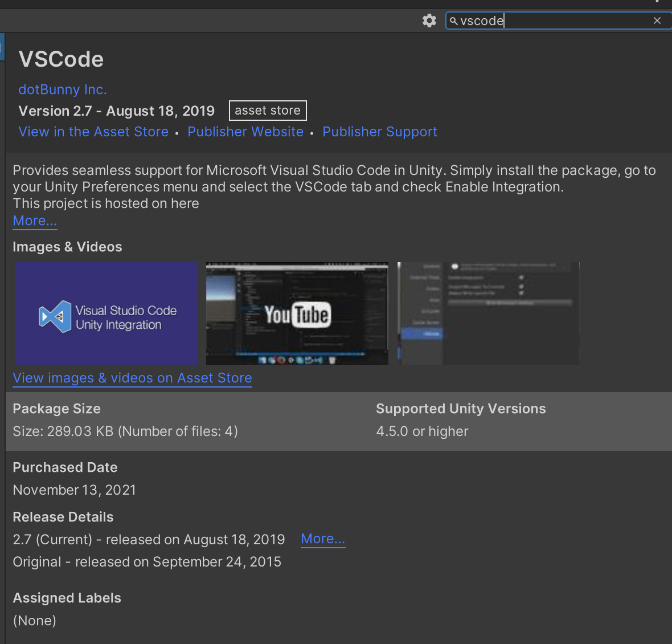Viewport: 672px width, 644px height.
Task: Clear the vscode search text
Action: point(657,21)
